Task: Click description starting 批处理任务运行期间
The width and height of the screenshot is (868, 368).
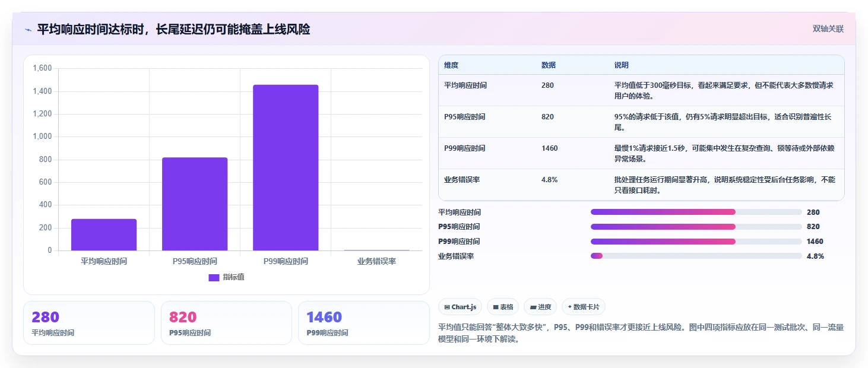Action: [725, 185]
